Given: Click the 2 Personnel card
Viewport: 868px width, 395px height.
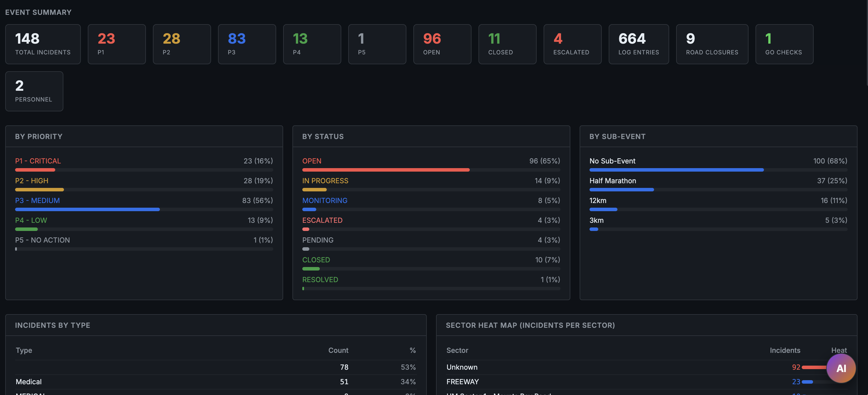Looking at the screenshot, I should [34, 91].
